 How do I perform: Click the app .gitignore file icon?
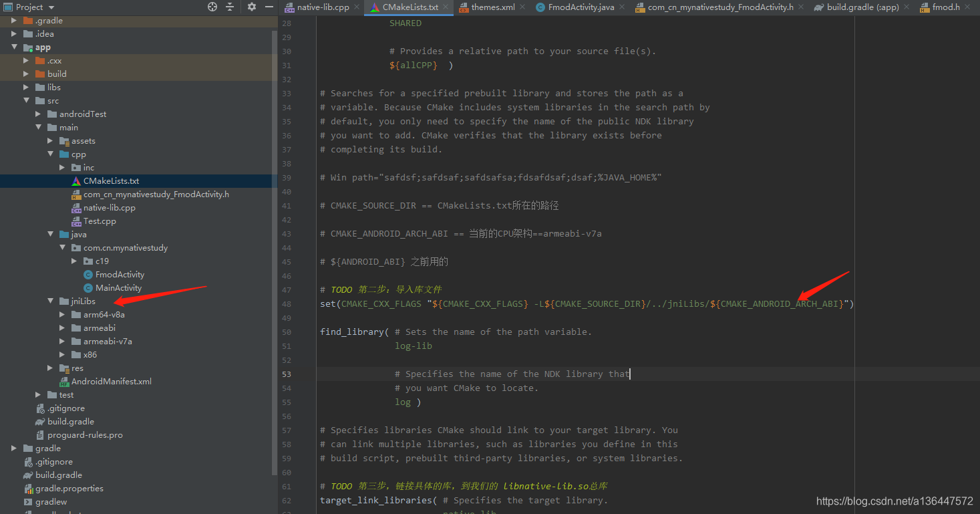point(40,408)
